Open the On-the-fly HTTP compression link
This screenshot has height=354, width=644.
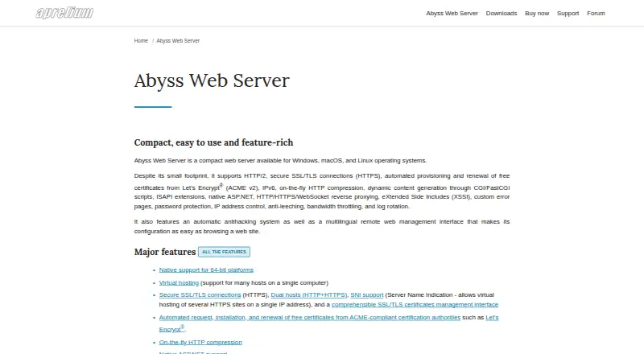pos(200,342)
